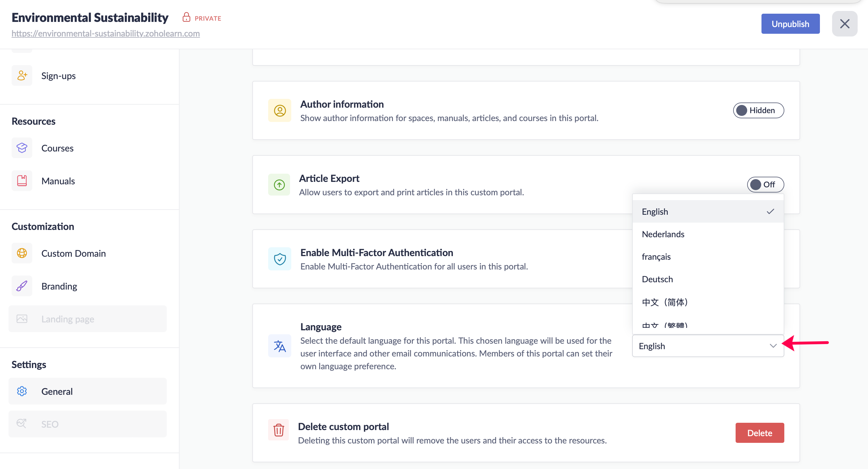868x469 pixels.
Task: Choose Deutsch in the language list
Action: click(657, 279)
